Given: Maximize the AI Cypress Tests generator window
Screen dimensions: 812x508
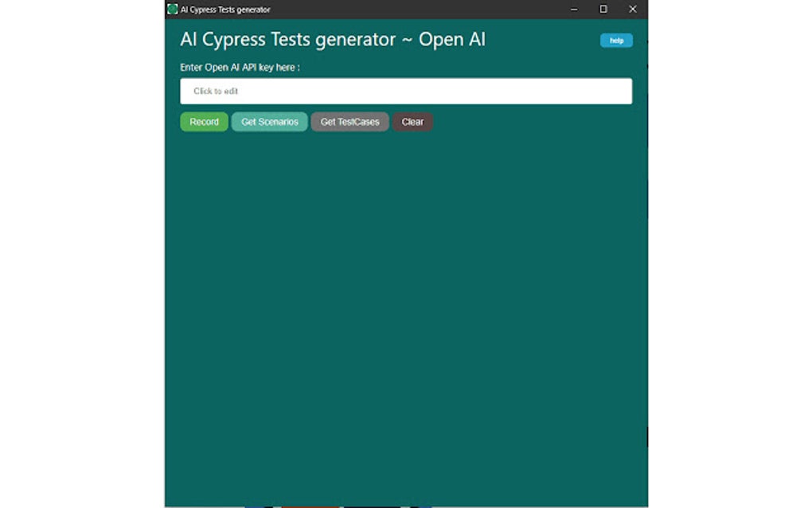Looking at the screenshot, I should (603, 10).
